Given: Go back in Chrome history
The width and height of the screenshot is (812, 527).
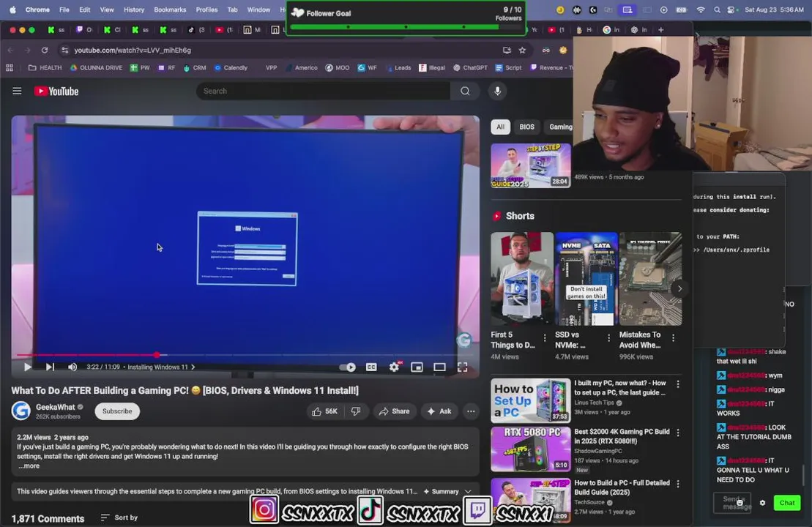Looking at the screenshot, I should click(x=11, y=51).
